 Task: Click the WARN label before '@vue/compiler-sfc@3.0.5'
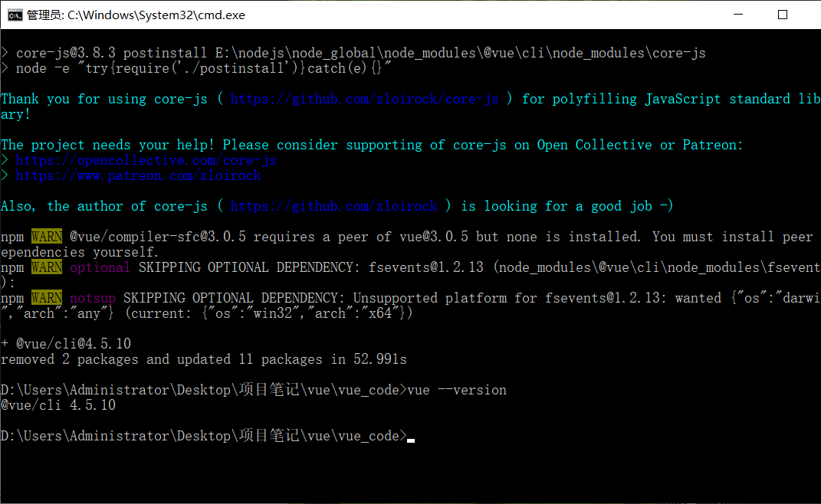(x=47, y=237)
